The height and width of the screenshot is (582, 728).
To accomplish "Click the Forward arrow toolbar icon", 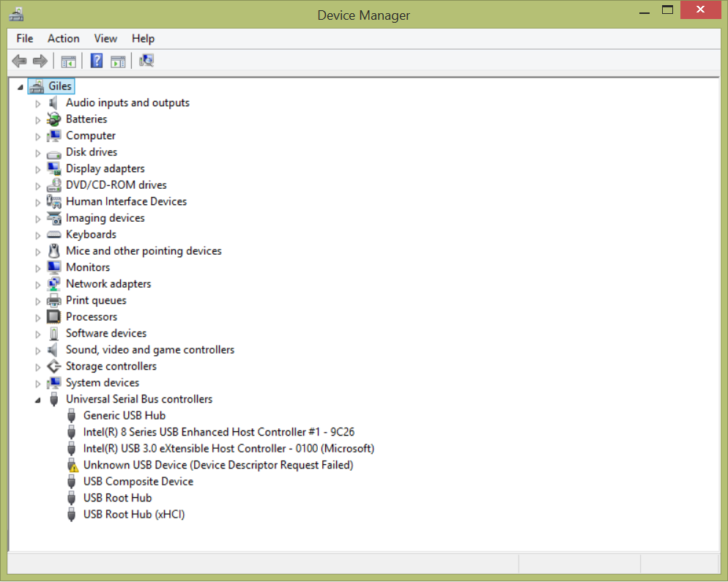I will point(40,61).
